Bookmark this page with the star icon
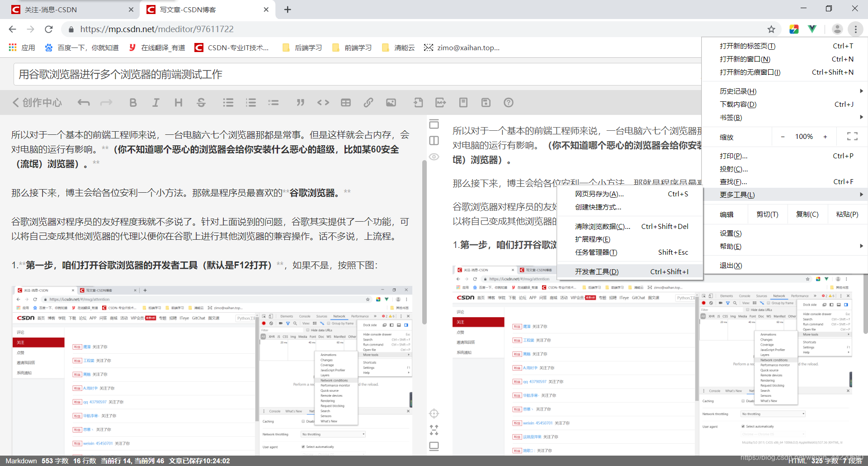Image resolution: width=868 pixels, height=466 pixels. (771, 29)
